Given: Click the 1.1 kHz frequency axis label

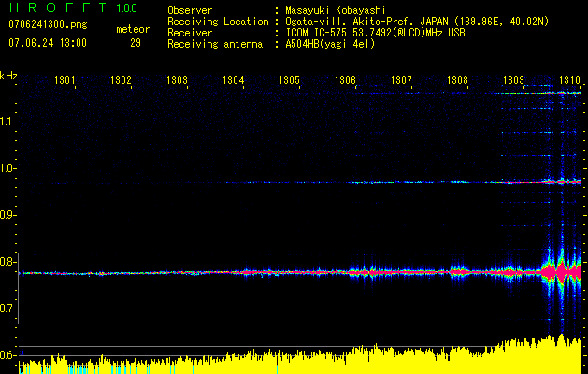Looking at the screenshot, I should coord(8,122).
